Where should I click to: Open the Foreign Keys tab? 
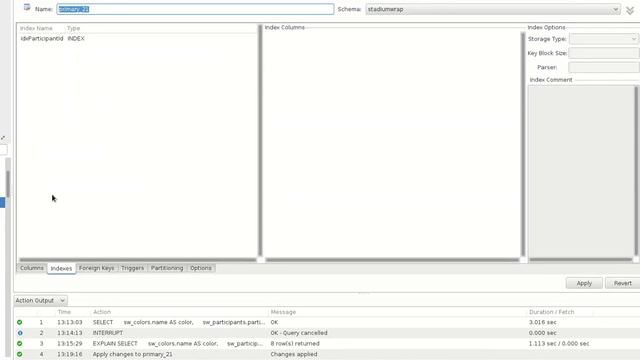pos(96,268)
